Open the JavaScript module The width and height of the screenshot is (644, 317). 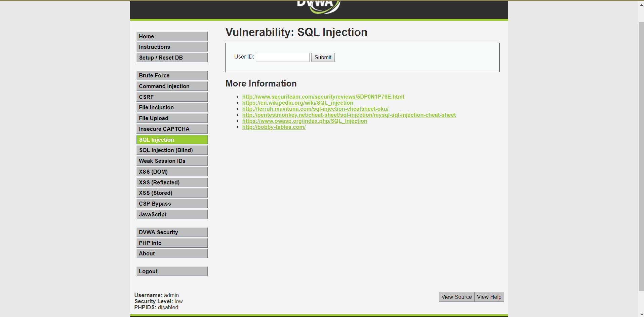coord(172,214)
